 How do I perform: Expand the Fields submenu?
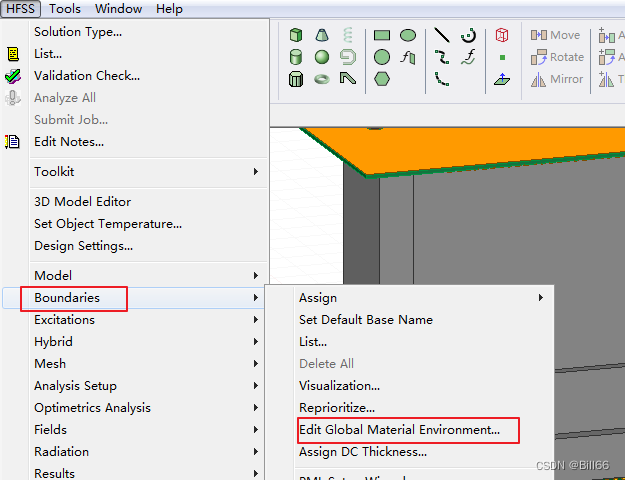pos(134,430)
